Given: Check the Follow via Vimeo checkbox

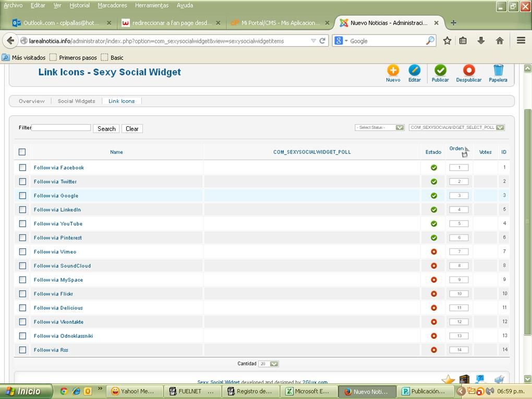Looking at the screenshot, I should [x=22, y=252].
